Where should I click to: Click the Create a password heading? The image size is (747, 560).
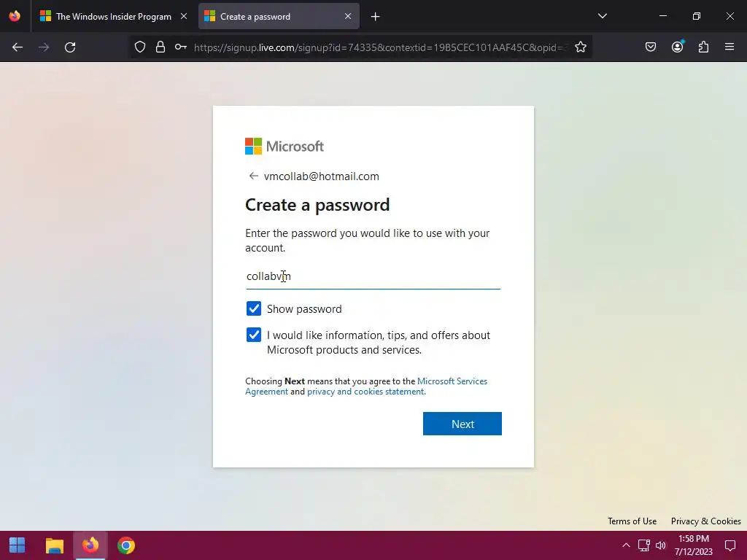[317, 205]
